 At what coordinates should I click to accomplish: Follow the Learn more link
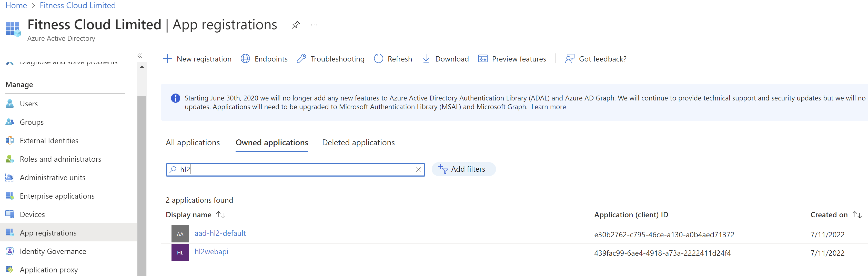(x=549, y=107)
